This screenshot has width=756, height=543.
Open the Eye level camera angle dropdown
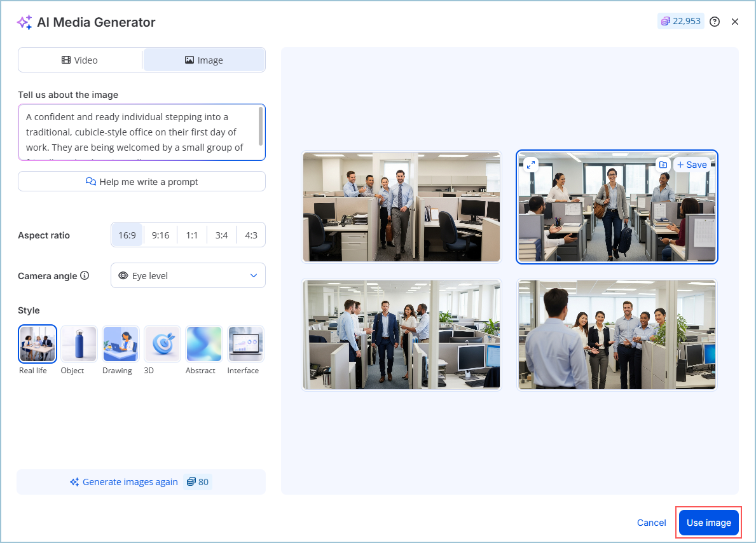188,276
